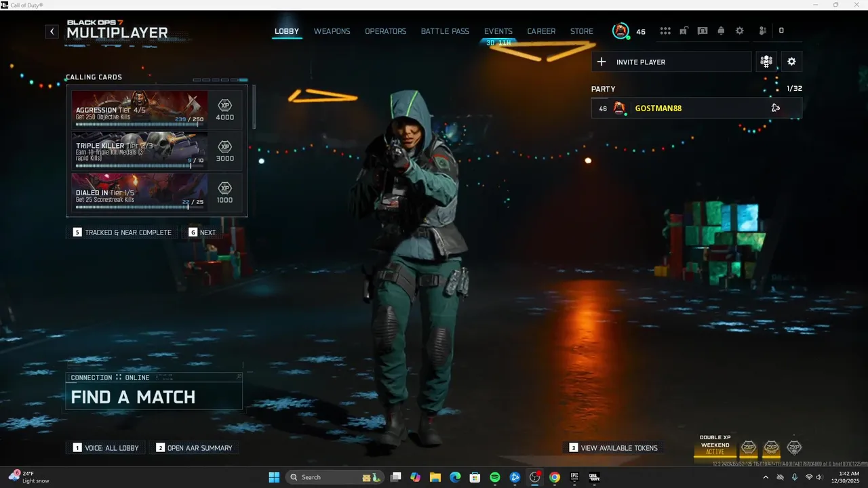Select the Dialed In calling card thumbnail

coord(140,190)
